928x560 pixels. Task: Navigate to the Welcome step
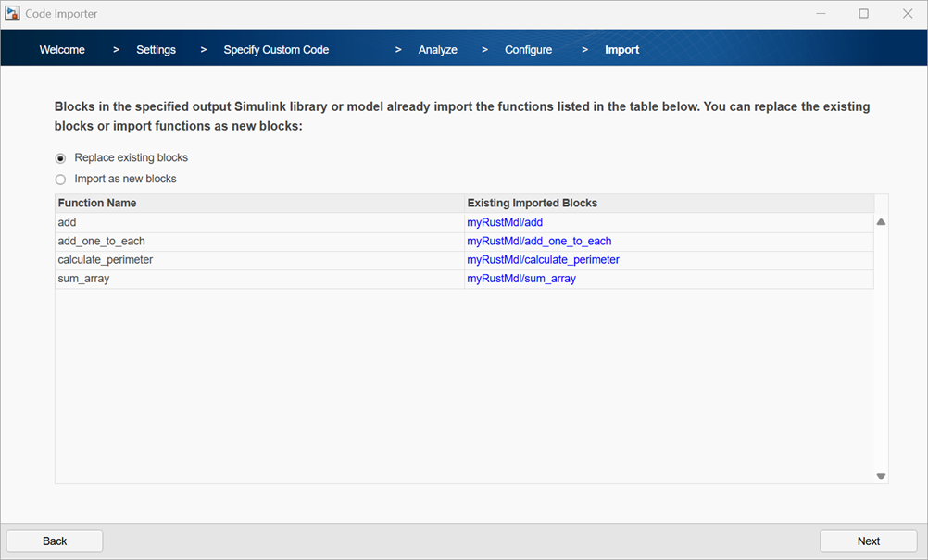tap(62, 49)
